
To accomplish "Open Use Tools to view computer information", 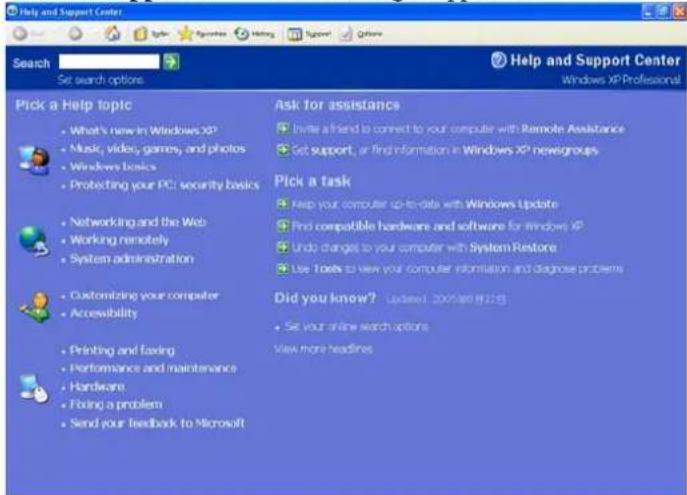I will click(457, 269).
